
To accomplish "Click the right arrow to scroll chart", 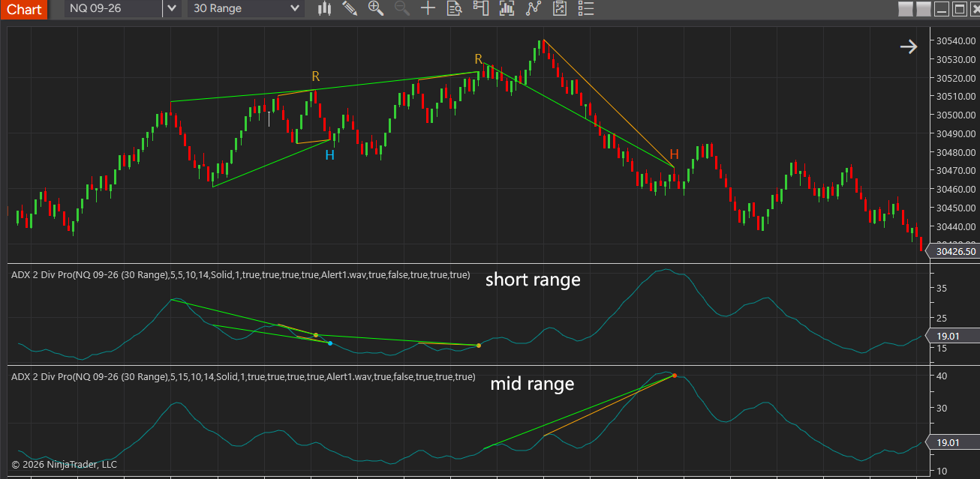I will coord(909,46).
